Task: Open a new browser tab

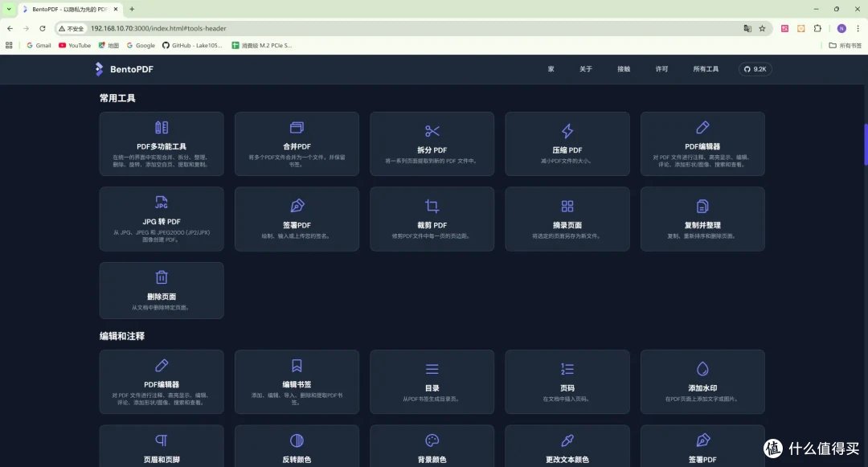Action: (x=132, y=10)
